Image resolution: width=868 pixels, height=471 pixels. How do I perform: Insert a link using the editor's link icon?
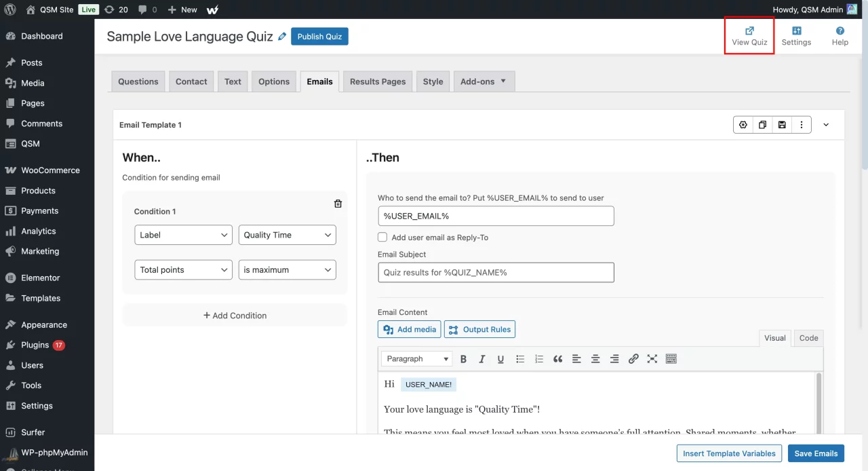[633, 358]
